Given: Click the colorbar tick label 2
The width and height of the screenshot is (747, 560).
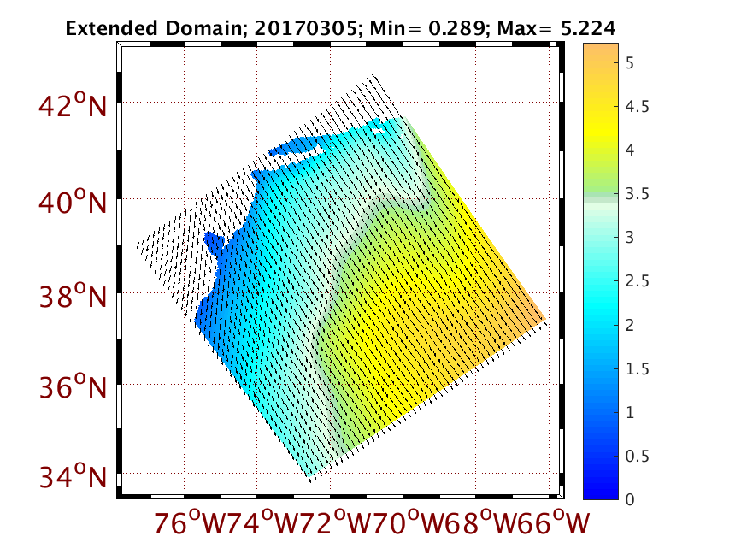Looking at the screenshot, I should [630, 325].
